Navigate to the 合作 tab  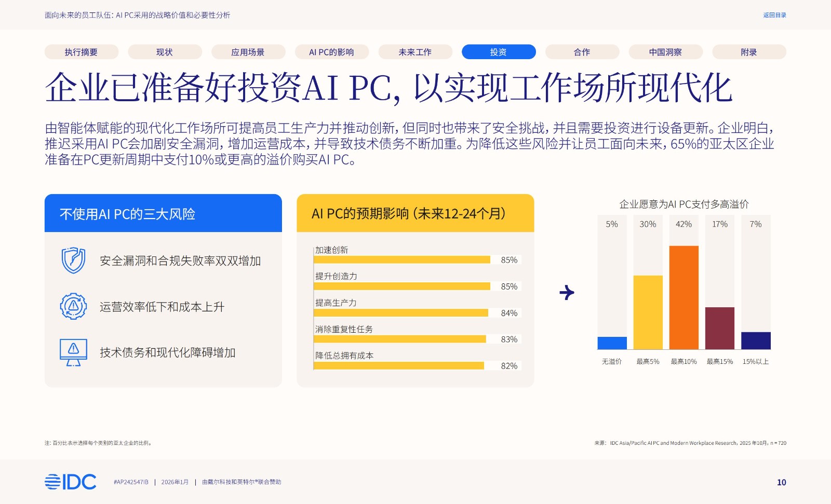coord(582,52)
